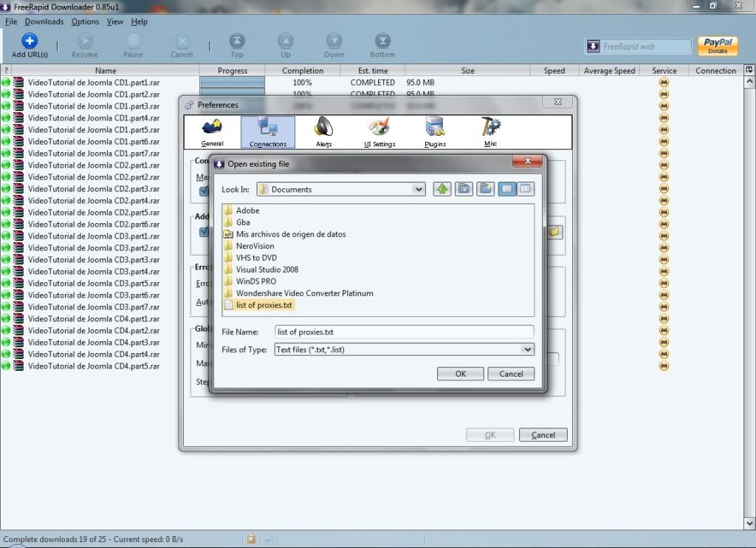Open the View menu
This screenshot has height=548, width=756.
pos(114,21)
